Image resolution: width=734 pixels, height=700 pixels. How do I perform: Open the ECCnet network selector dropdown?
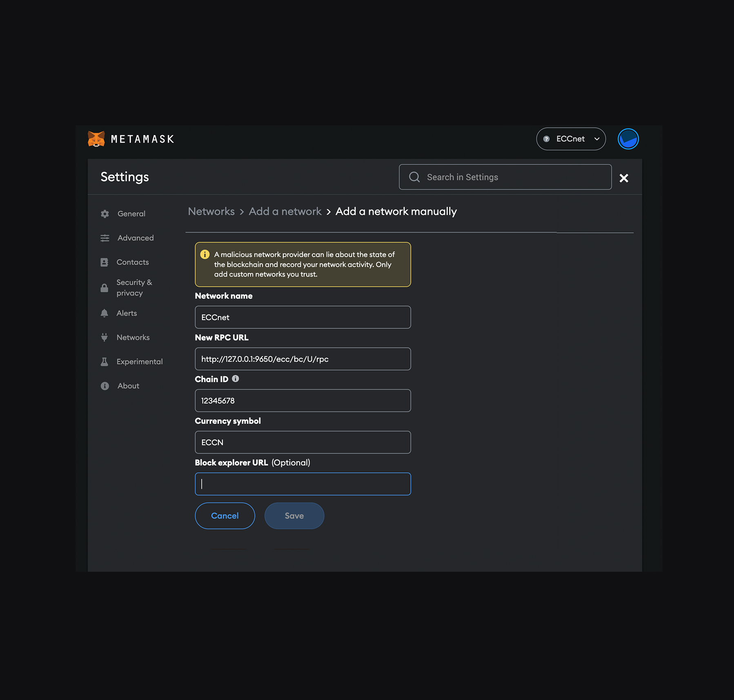tap(571, 139)
